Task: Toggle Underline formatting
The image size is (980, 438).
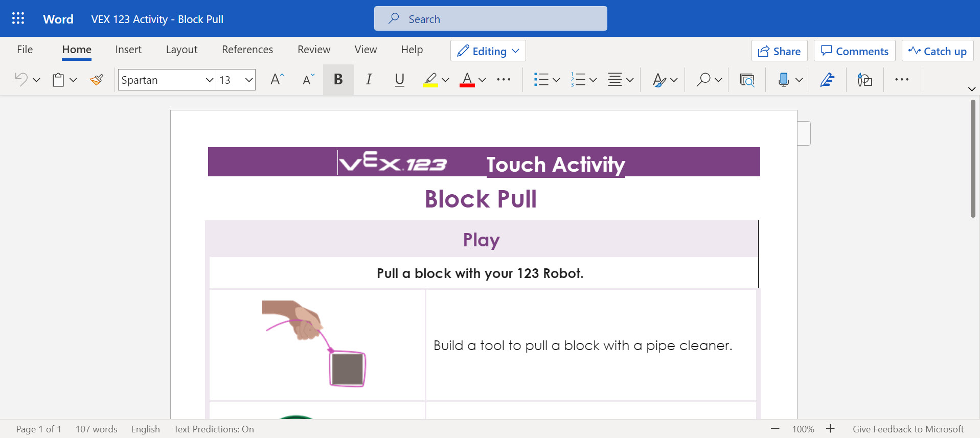Action: pos(400,80)
